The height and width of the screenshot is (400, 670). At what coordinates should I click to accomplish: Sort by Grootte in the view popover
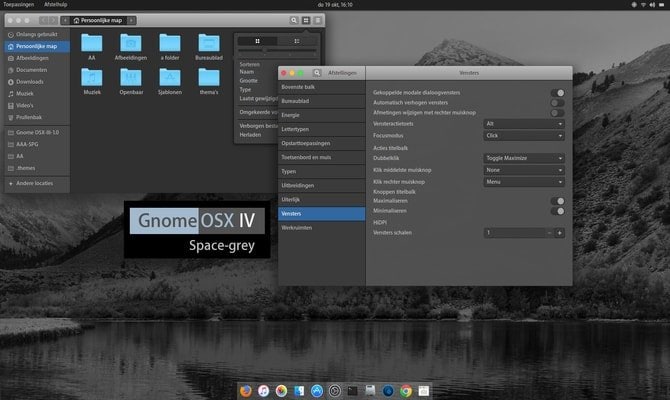(248, 80)
